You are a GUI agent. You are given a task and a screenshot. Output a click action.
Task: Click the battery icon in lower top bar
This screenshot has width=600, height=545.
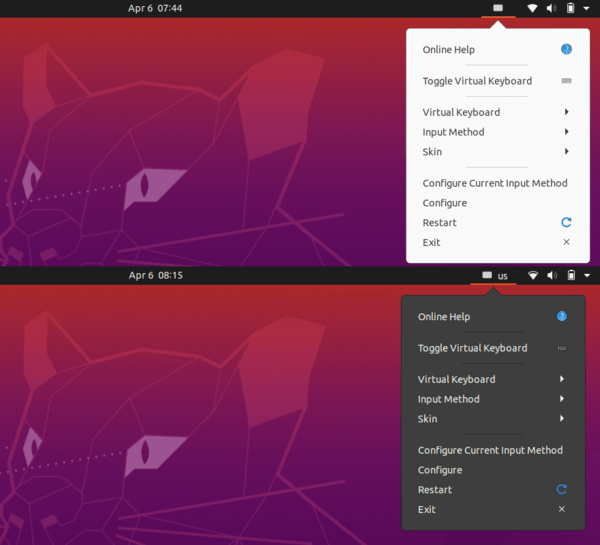571,275
